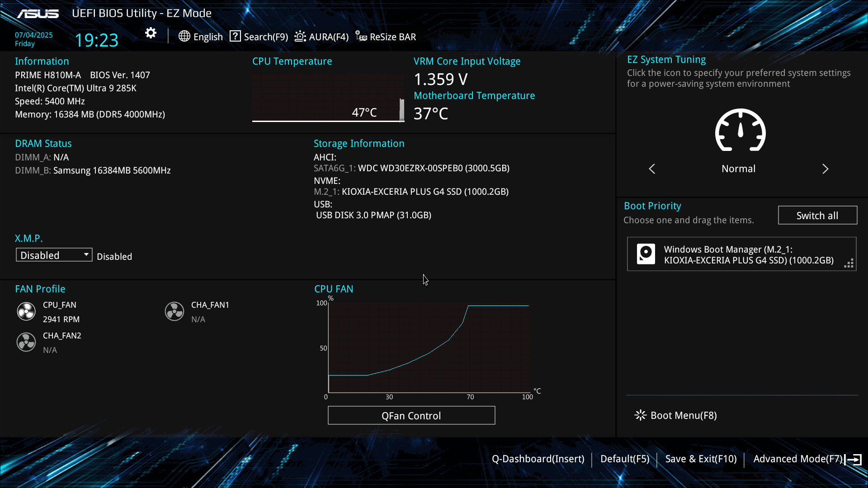The width and height of the screenshot is (868, 488).
Task: Click Intel(R) Core(TM) Ultra 9 285K text
Action: [x=75, y=88]
